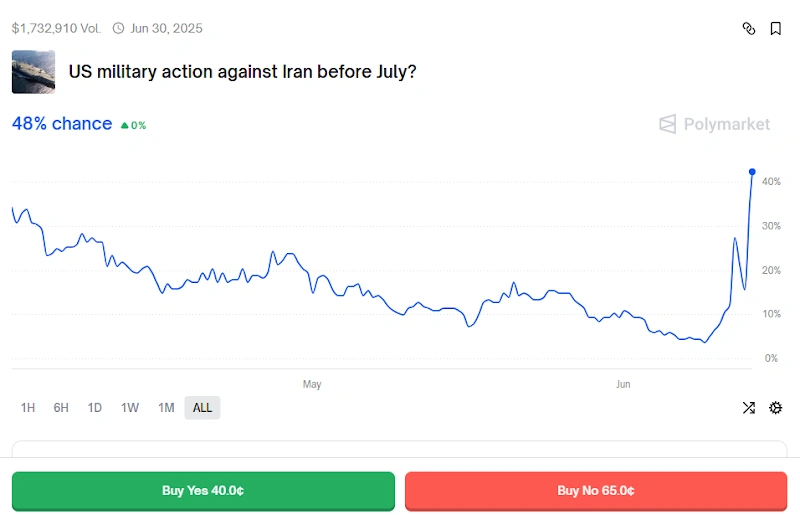This screenshot has height=515, width=800.
Task: Bookmark this Iran market
Action: tap(776, 29)
